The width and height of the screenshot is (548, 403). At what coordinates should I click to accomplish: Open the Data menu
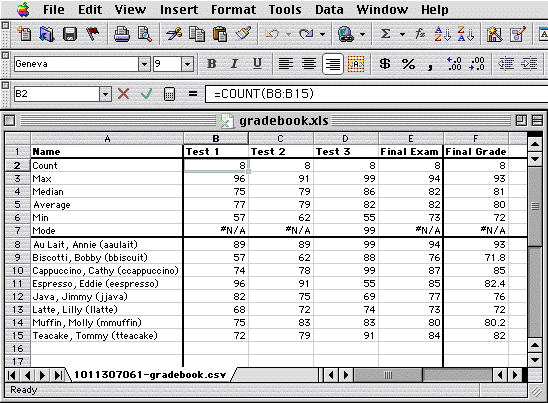tap(329, 9)
